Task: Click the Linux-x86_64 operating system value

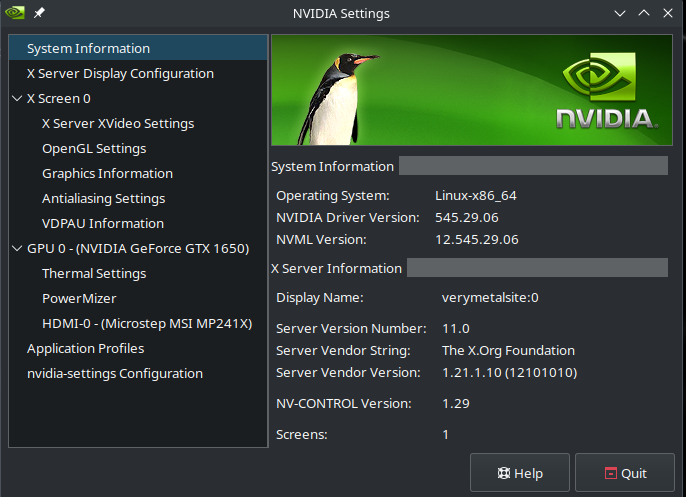Action: point(476,195)
